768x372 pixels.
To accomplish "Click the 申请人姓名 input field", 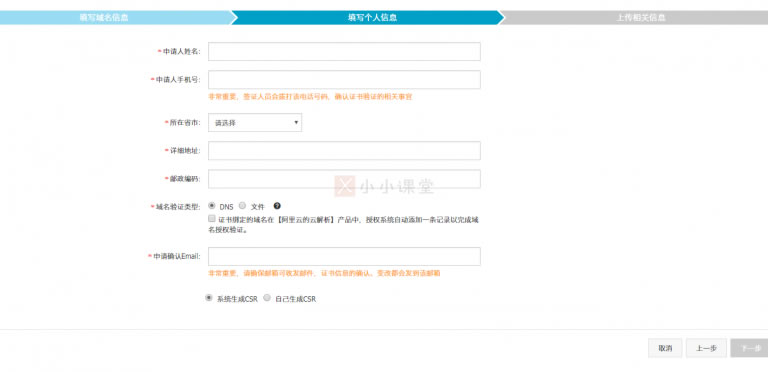I will click(344, 51).
